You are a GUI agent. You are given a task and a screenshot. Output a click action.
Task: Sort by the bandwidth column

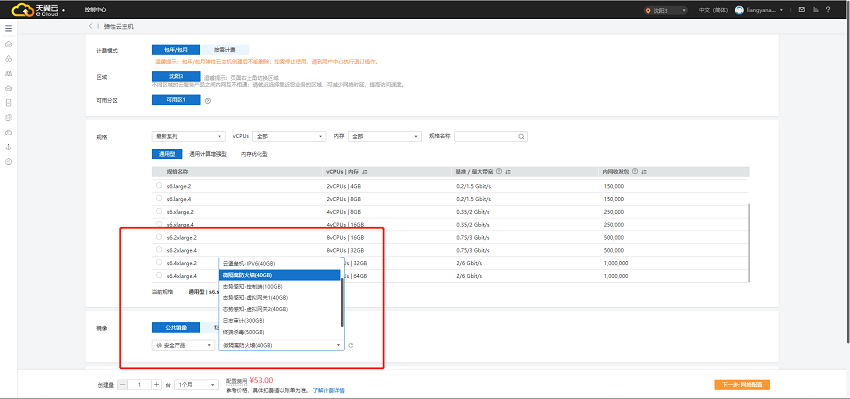point(508,171)
